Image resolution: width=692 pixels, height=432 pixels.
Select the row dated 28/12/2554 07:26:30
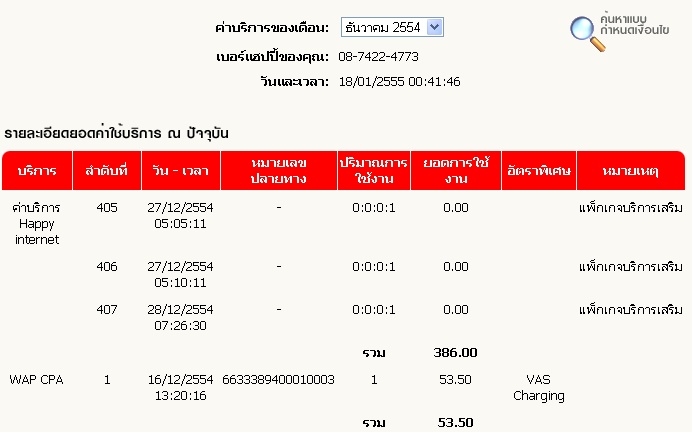[x=343, y=317]
